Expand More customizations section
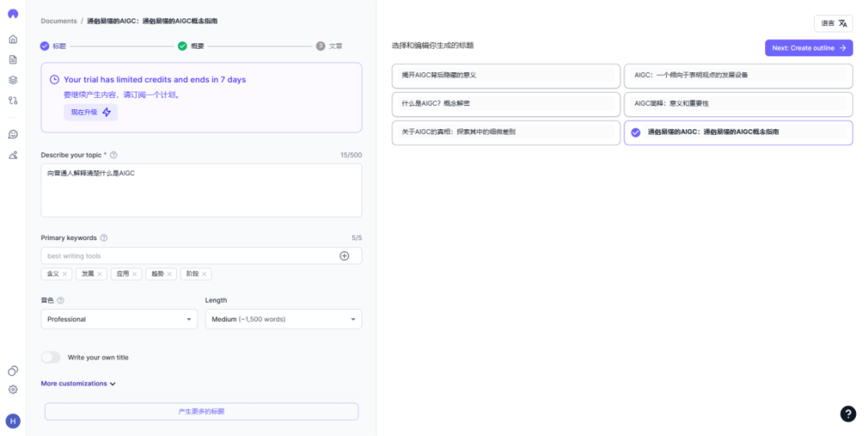The width and height of the screenshot is (868, 436). (x=79, y=384)
